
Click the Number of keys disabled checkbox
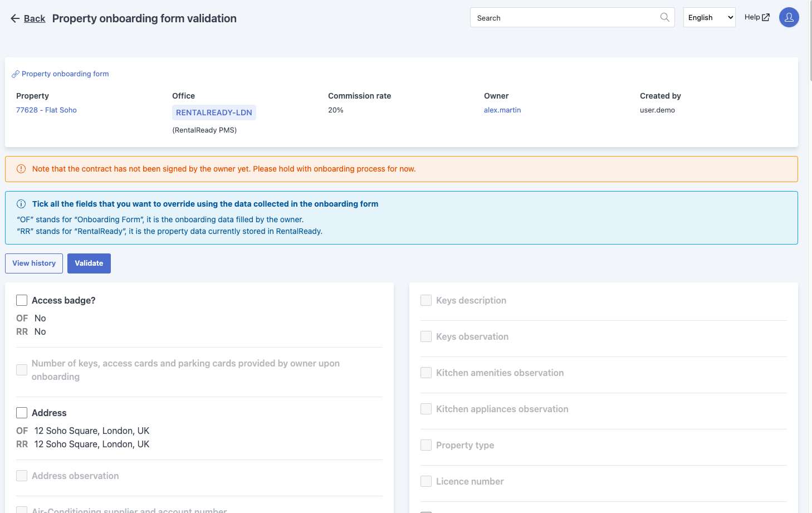(x=22, y=370)
